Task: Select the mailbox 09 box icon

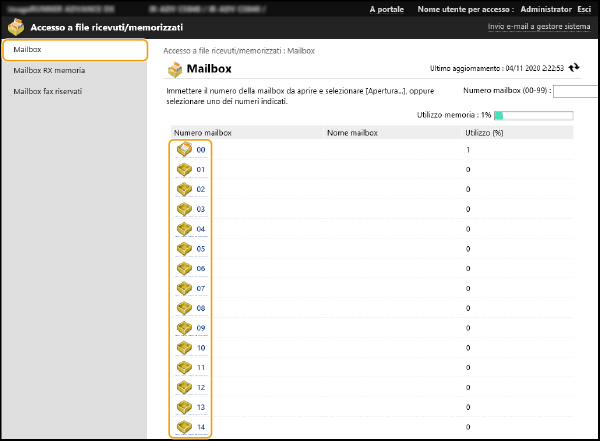Action: (x=184, y=328)
